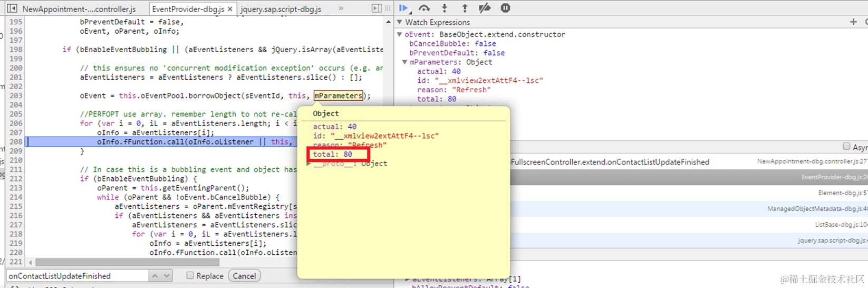Show more open file tabs
This screenshot has height=288, width=868.
(x=341, y=8)
